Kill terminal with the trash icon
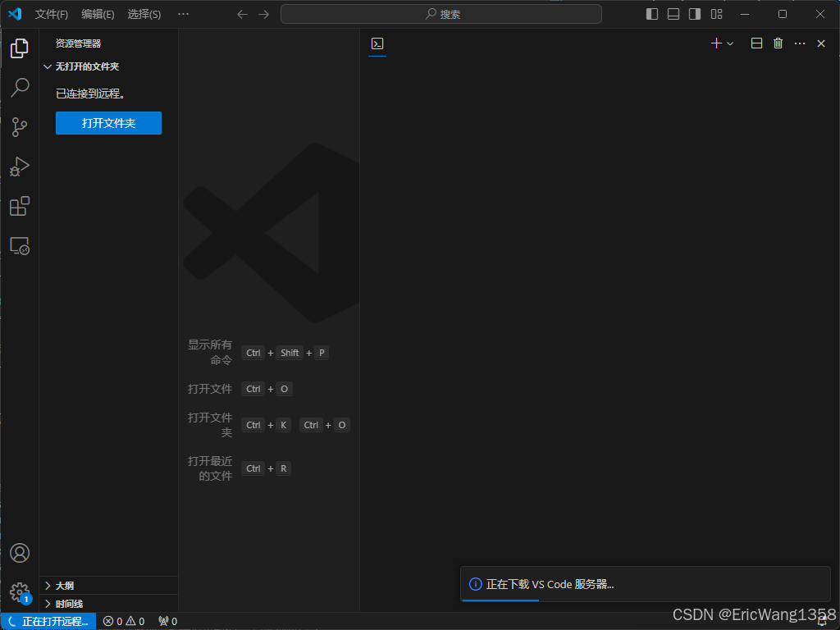This screenshot has height=630, width=840. [x=778, y=43]
